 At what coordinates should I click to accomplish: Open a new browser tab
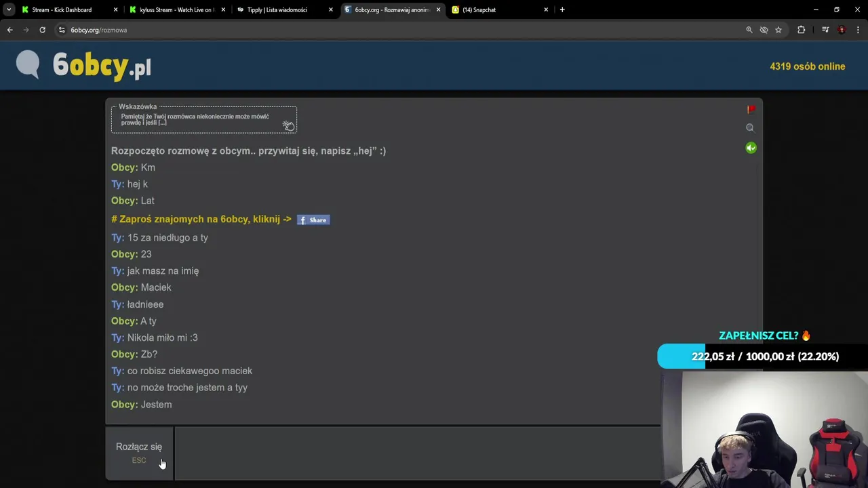coord(562,9)
